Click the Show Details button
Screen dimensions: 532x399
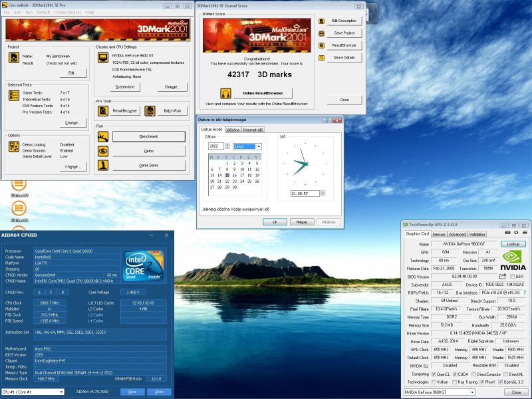344,58
